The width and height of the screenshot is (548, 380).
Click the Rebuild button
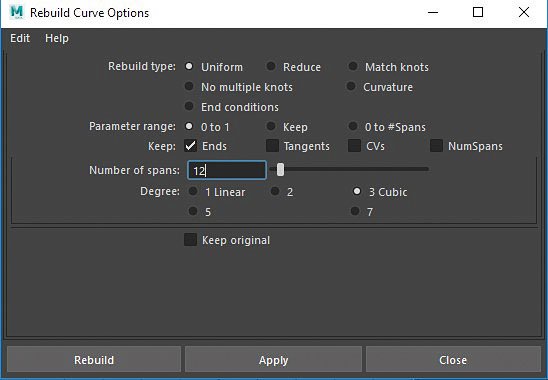pos(94,360)
